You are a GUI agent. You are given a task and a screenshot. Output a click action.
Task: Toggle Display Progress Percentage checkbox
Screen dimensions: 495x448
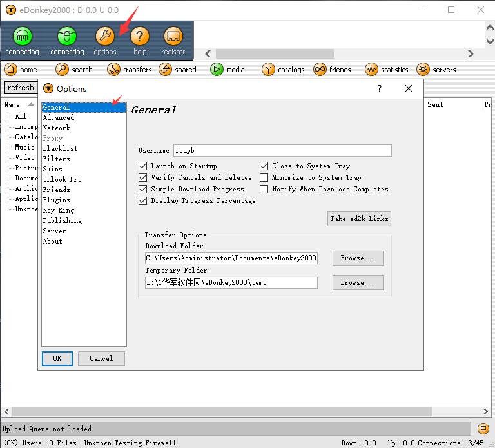(x=142, y=201)
